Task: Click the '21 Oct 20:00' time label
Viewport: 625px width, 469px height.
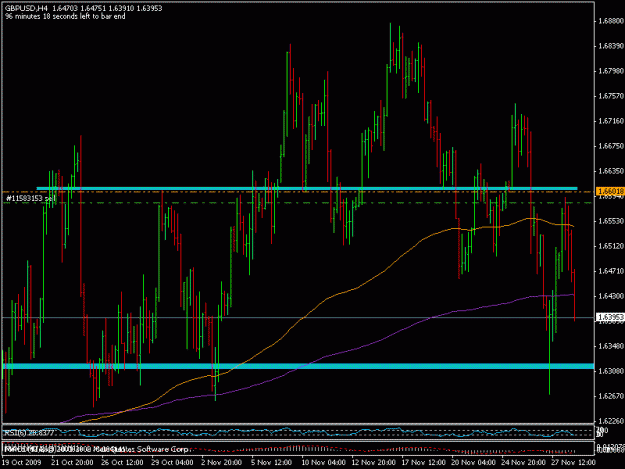Action: point(72,463)
